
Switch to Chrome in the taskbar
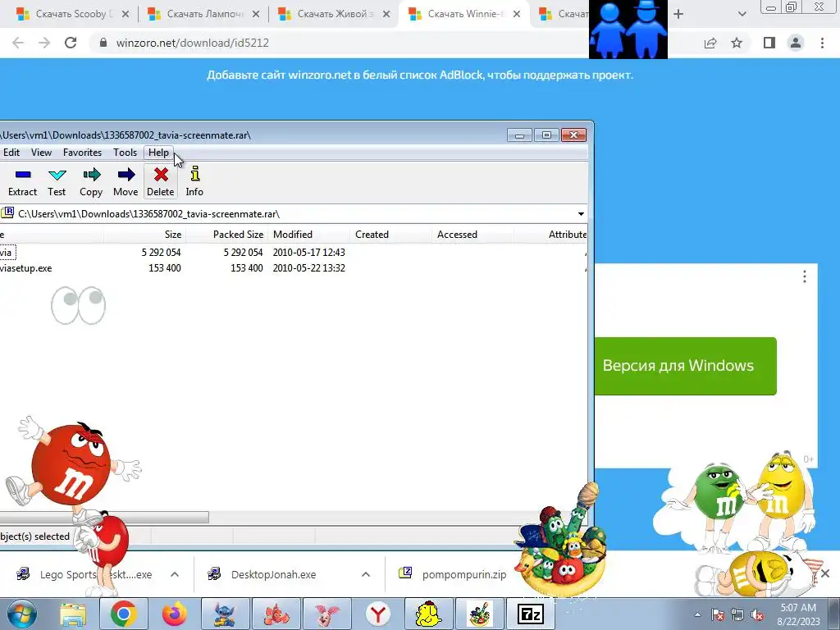(124, 615)
